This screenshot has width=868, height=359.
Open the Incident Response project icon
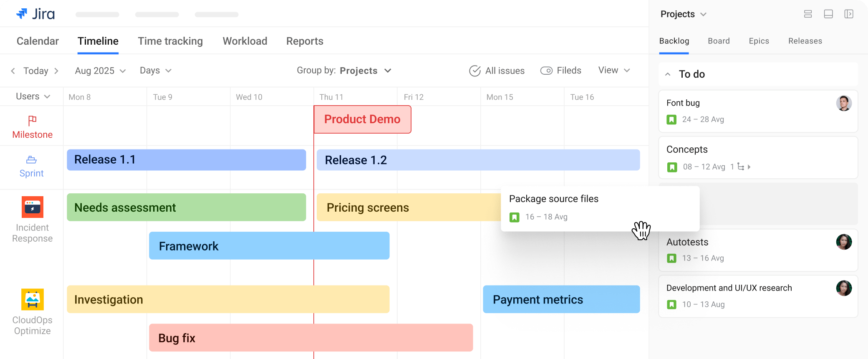(x=33, y=207)
